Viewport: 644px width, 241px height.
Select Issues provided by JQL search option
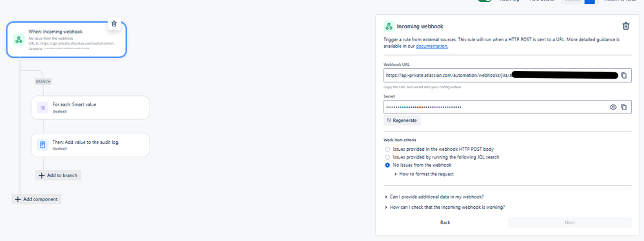[387, 157]
